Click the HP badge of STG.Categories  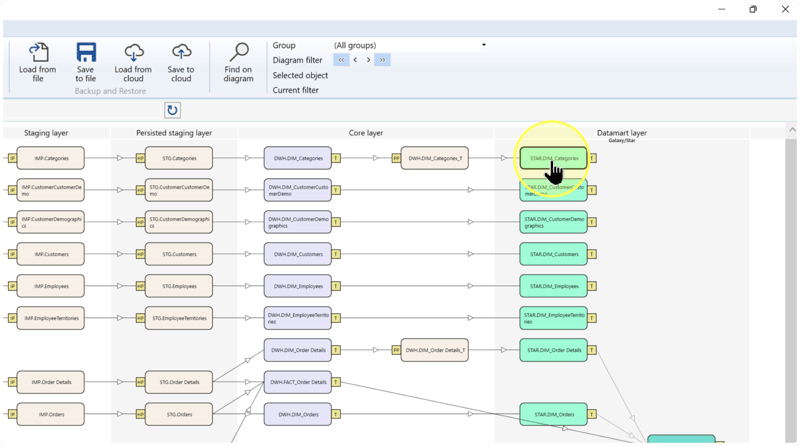point(140,158)
